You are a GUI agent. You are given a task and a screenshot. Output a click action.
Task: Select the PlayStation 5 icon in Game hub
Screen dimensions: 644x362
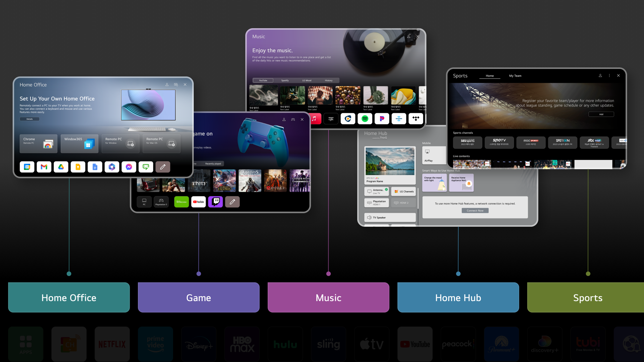pyautogui.click(x=161, y=201)
